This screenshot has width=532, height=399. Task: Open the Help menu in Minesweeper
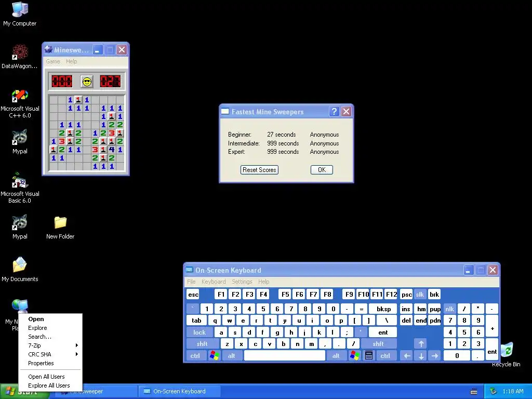tap(72, 61)
